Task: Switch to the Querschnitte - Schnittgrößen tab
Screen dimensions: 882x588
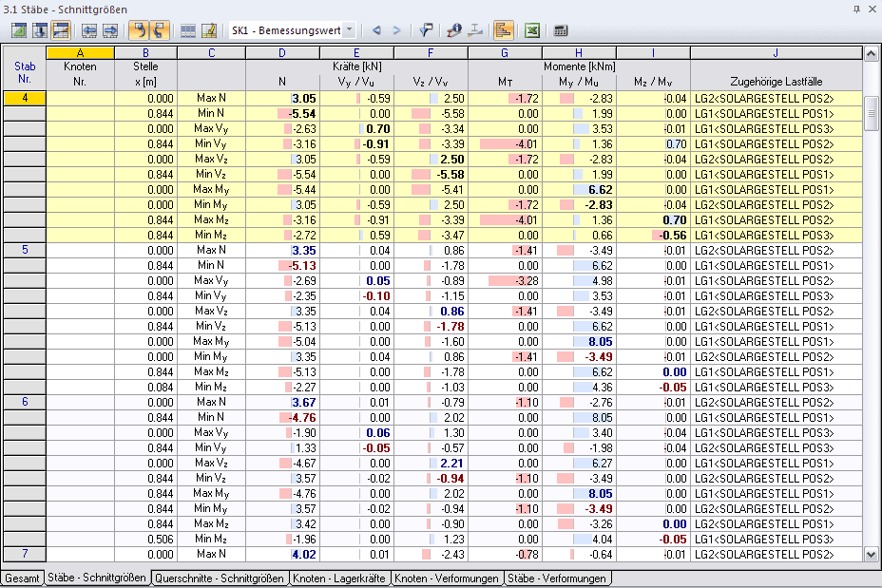Action: point(220,578)
